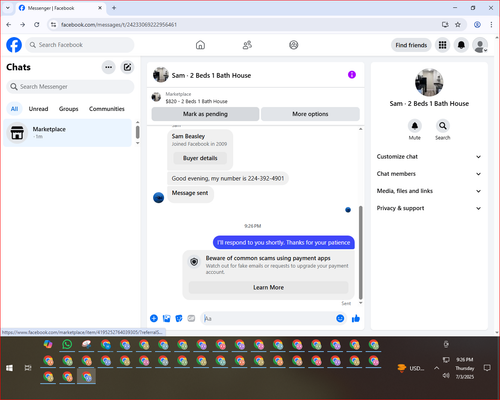The image size is (500, 400).
Task: Switch to the Groups chats filter
Action: 68,109
